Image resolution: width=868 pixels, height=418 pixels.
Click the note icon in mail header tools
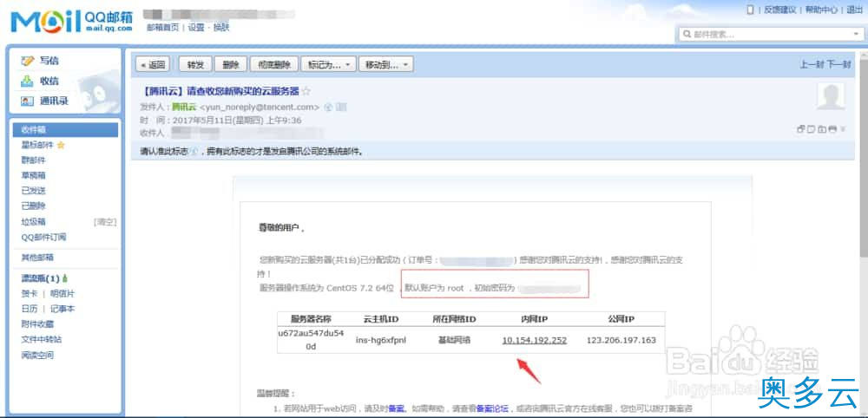[x=811, y=129]
